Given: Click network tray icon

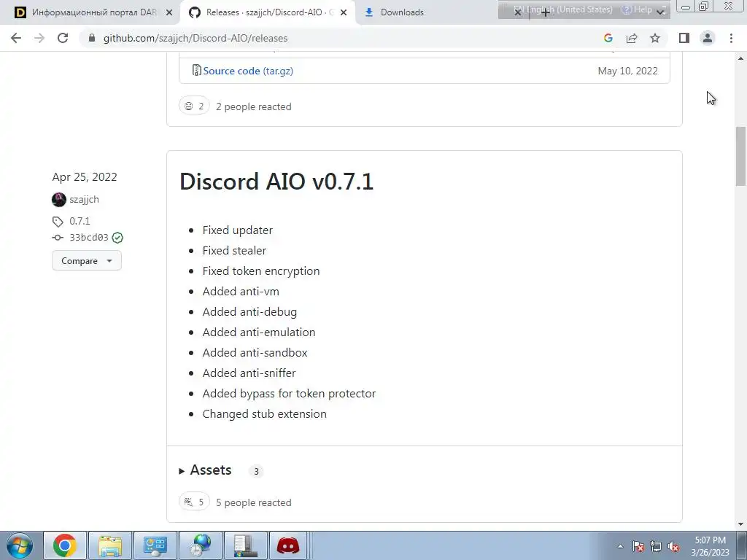Looking at the screenshot, I should click(x=656, y=546).
